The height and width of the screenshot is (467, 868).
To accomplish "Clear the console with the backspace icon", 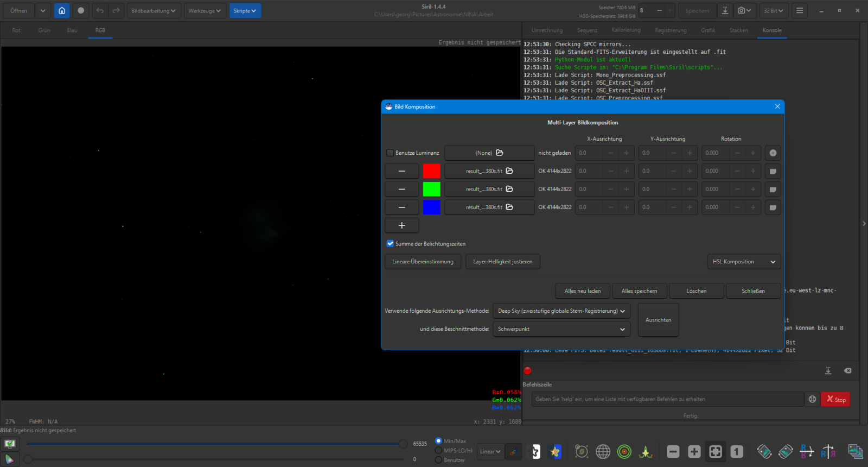I will pyautogui.click(x=847, y=370).
